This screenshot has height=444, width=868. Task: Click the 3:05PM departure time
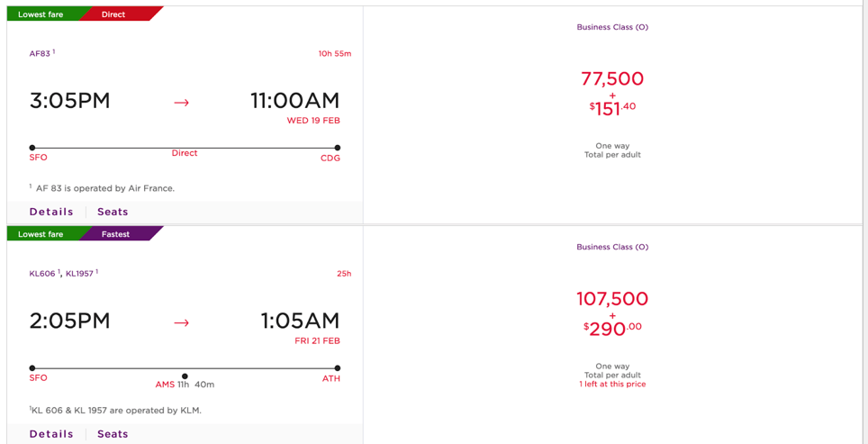(x=70, y=101)
